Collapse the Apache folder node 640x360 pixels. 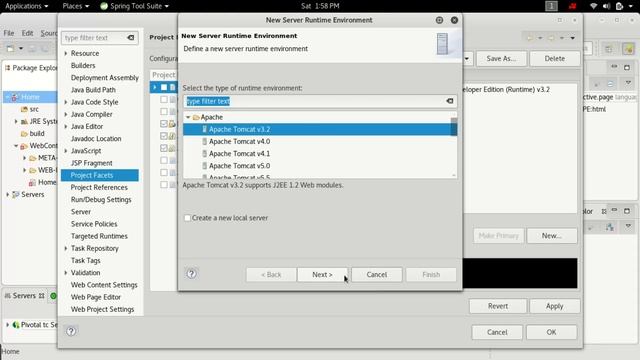click(188, 118)
